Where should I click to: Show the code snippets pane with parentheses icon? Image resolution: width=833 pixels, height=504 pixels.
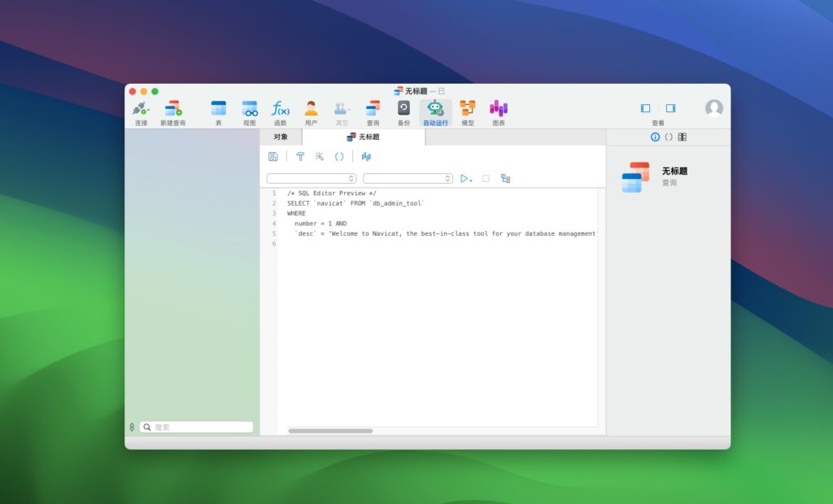point(669,137)
